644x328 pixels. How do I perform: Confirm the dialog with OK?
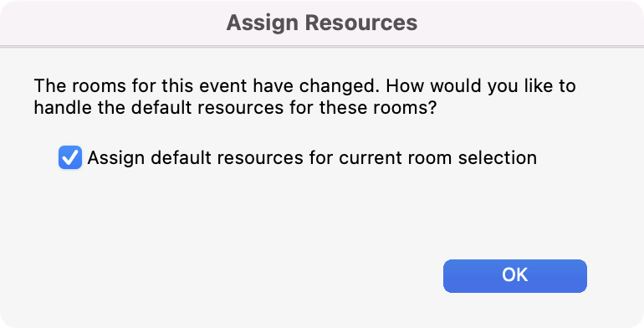pyautogui.click(x=514, y=276)
